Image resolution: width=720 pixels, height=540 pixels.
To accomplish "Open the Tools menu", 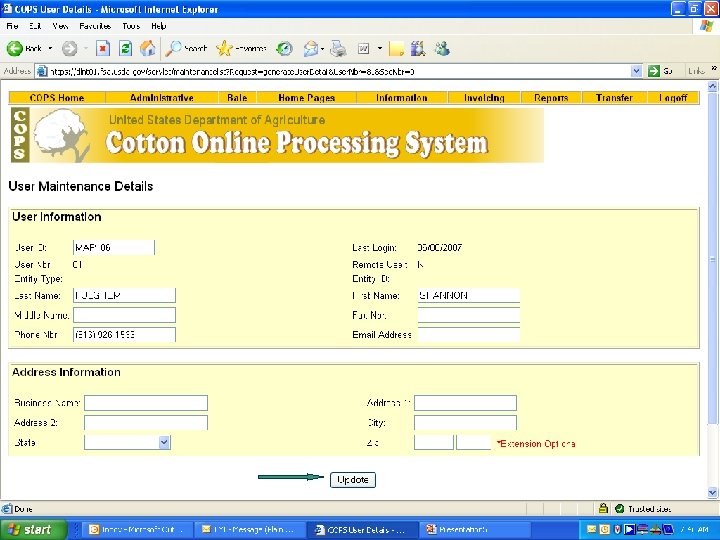I will [131, 26].
